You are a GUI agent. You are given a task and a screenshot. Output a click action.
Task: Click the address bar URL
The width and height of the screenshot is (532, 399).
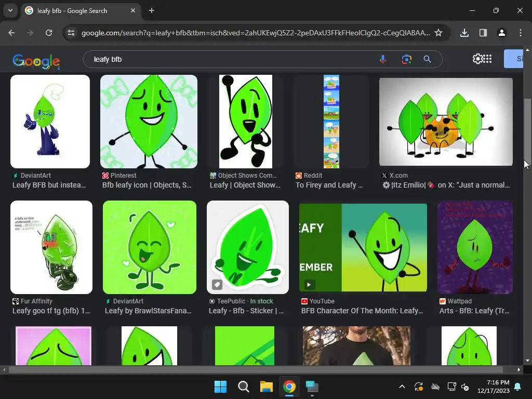point(256,33)
